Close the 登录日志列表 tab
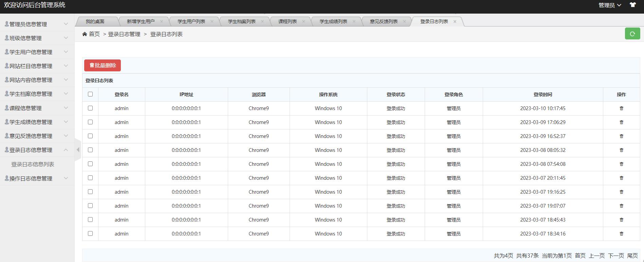 click(455, 21)
